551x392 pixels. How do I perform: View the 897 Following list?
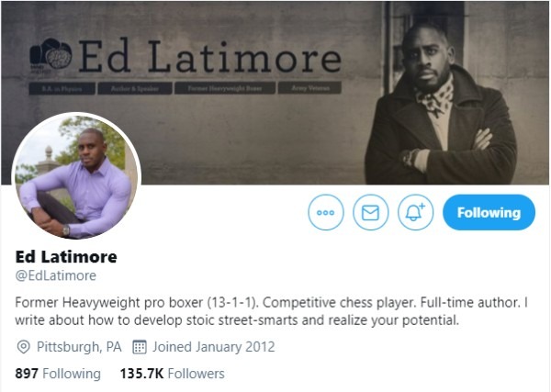pyautogui.click(x=58, y=374)
